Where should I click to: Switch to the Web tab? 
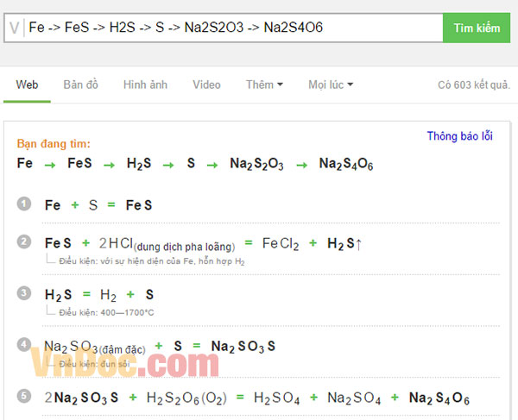point(27,85)
